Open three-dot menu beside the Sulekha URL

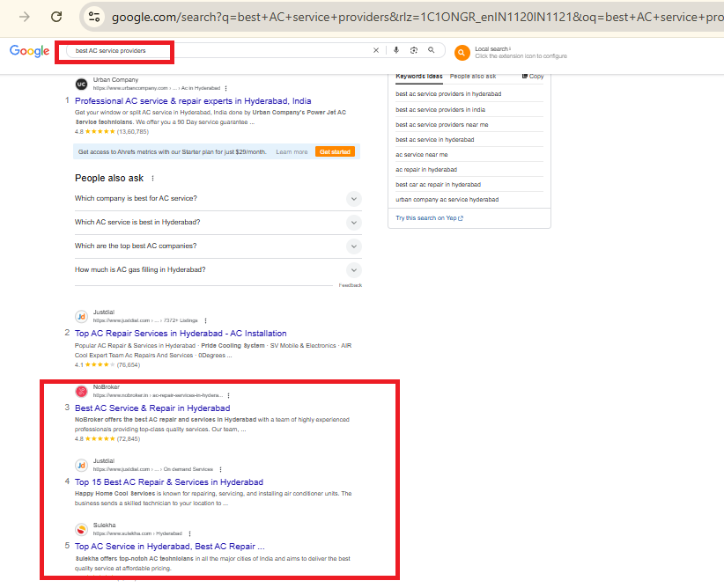point(189,533)
